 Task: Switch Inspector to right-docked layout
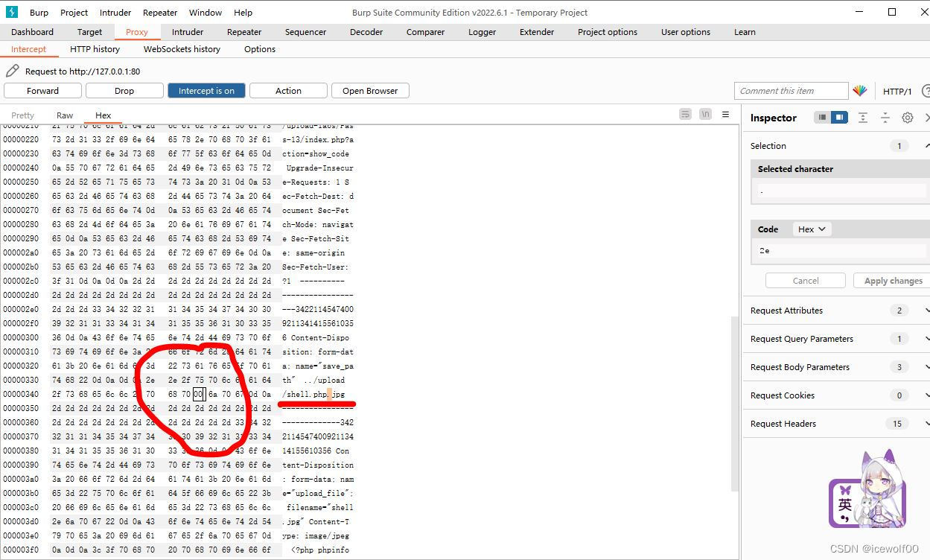coord(839,118)
